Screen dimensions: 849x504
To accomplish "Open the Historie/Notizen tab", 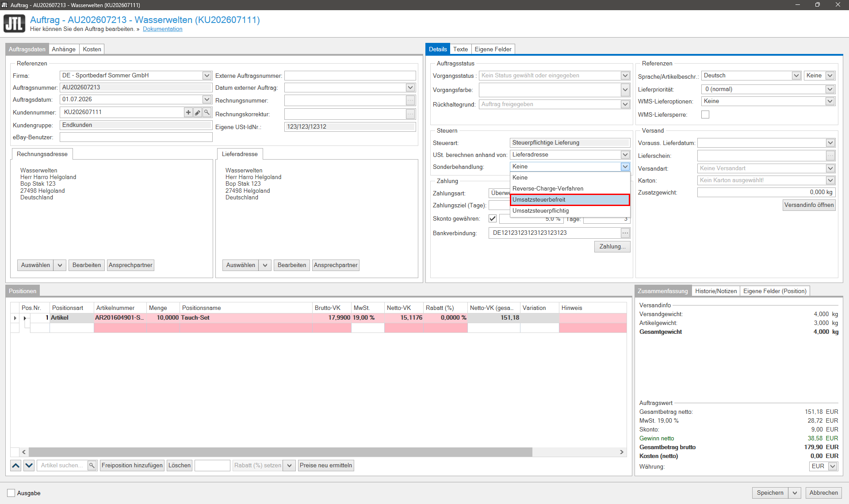I will click(716, 291).
